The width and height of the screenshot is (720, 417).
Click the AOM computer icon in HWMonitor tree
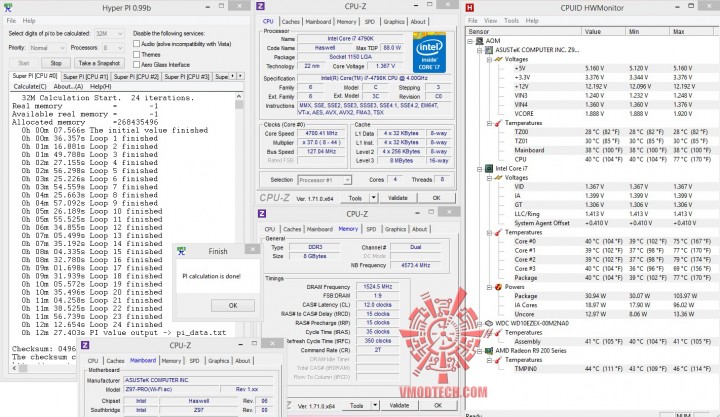pyautogui.click(x=479, y=41)
